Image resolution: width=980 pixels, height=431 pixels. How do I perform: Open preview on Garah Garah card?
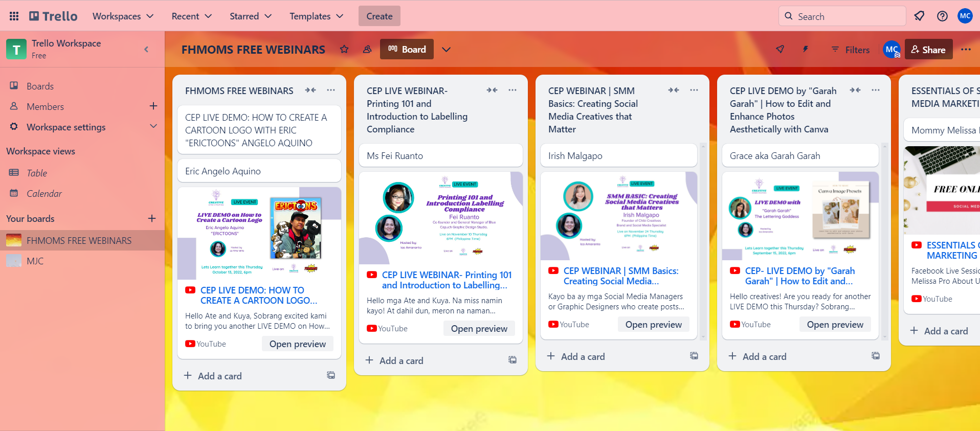(x=835, y=324)
